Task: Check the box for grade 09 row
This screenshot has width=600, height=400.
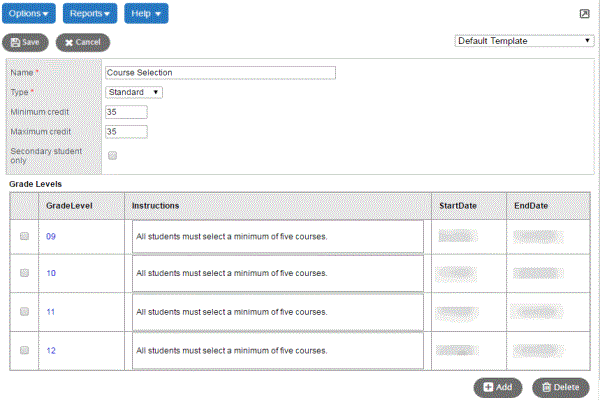Action: point(24,236)
